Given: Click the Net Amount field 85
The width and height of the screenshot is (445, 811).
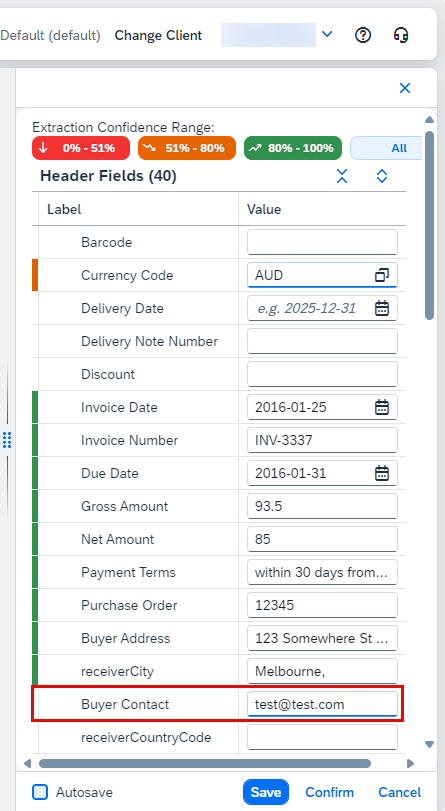Looking at the screenshot, I should click(x=322, y=539).
